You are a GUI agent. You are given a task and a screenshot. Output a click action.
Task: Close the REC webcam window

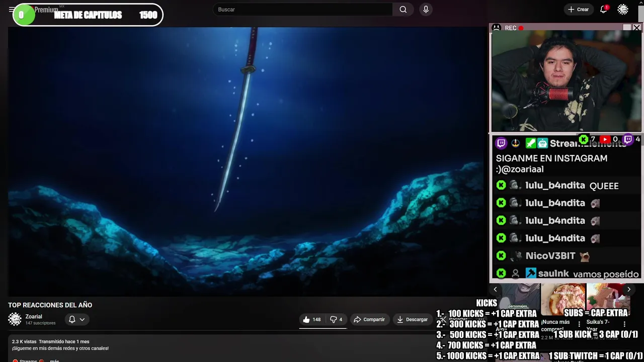(x=637, y=28)
